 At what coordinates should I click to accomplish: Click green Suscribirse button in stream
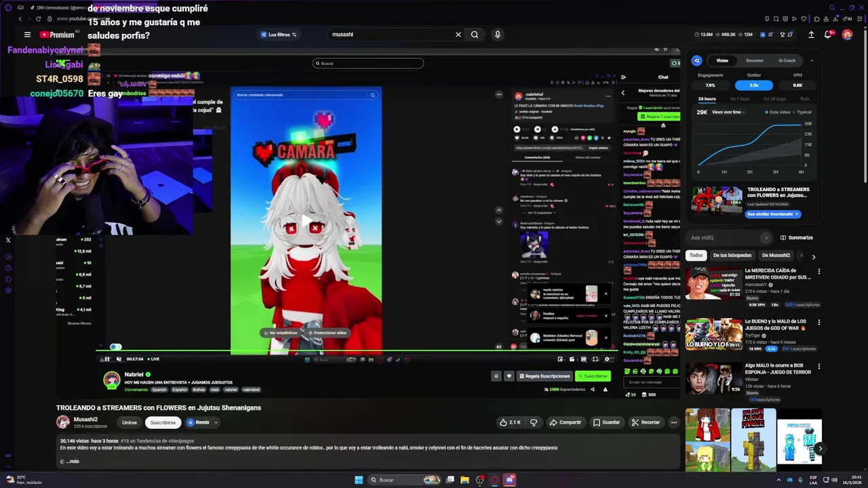click(x=592, y=376)
